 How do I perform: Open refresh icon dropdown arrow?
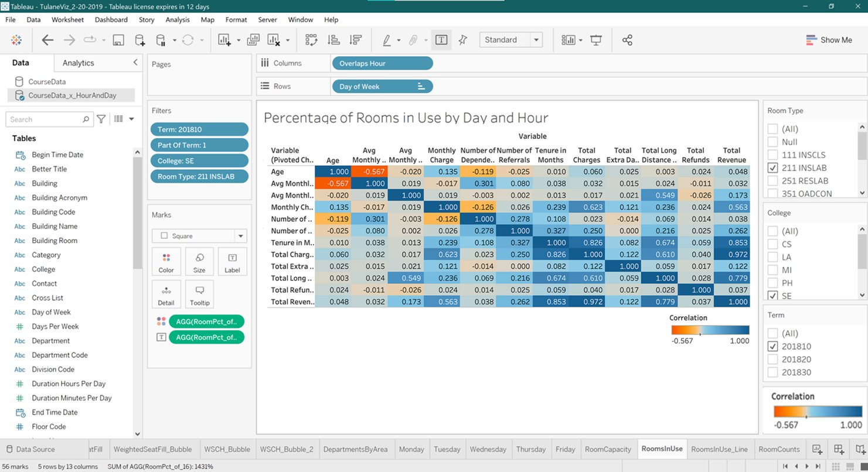pyautogui.click(x=202, y=40)
